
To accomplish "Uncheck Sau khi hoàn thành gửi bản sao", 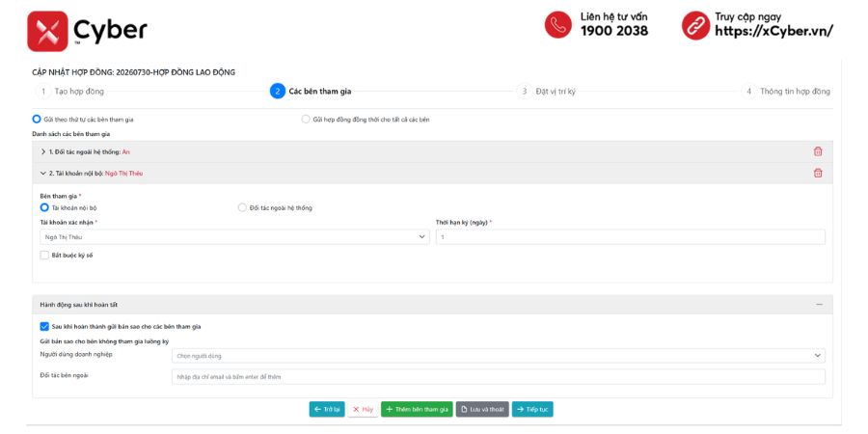I will click(x=44, y=327).
